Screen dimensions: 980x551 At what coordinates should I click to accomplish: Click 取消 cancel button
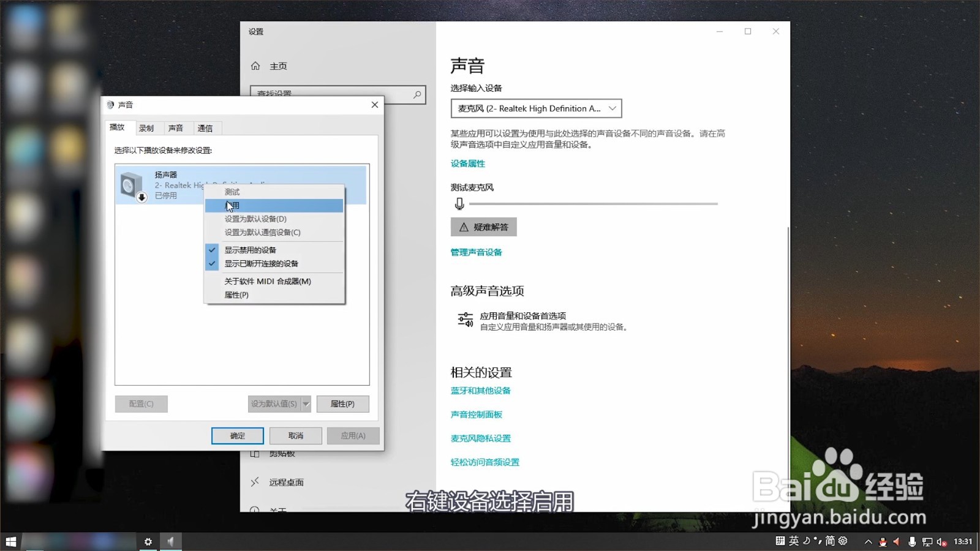tap(296, 436)
